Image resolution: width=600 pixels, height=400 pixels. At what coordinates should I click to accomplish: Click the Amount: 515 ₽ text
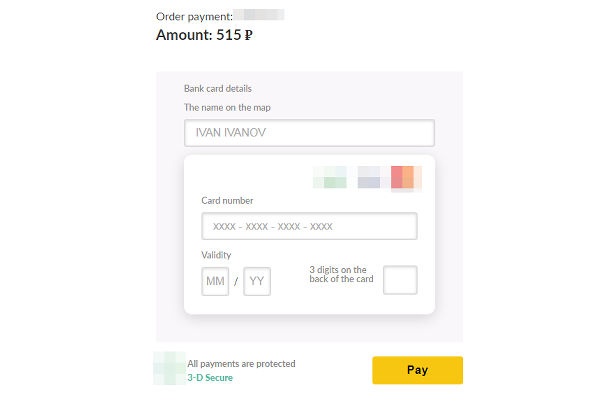[x=204, y=35]
